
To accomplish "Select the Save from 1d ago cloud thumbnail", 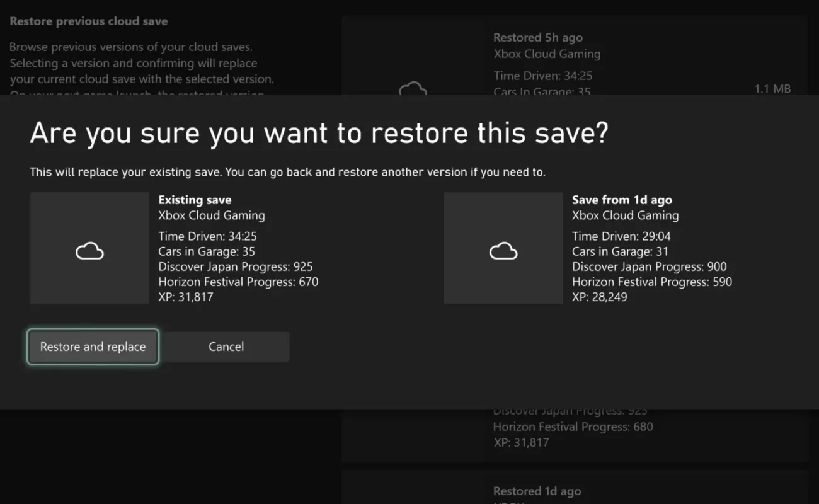I will [503, 248].
